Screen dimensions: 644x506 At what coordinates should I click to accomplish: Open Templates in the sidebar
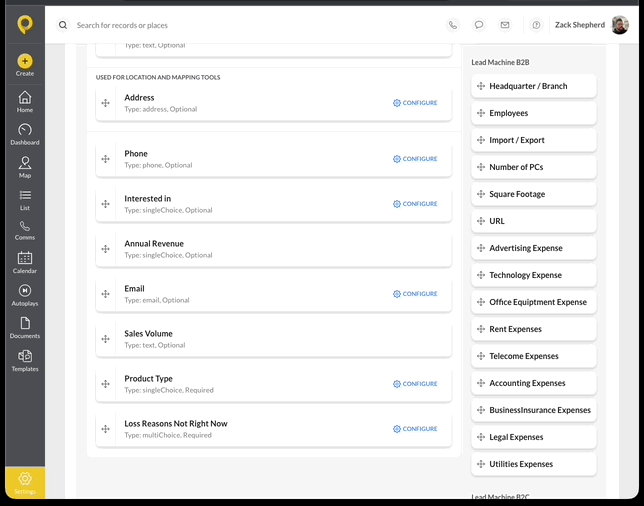[25, 361]
